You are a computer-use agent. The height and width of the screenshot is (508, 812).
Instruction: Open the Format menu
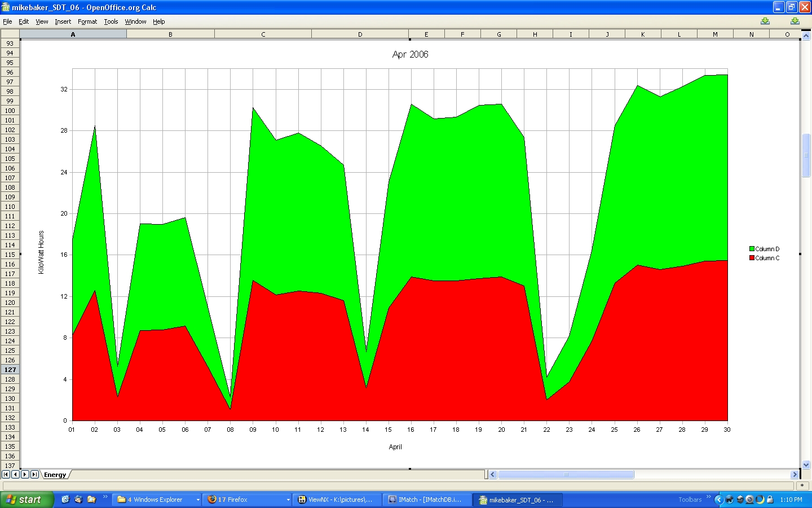point(87,21)
